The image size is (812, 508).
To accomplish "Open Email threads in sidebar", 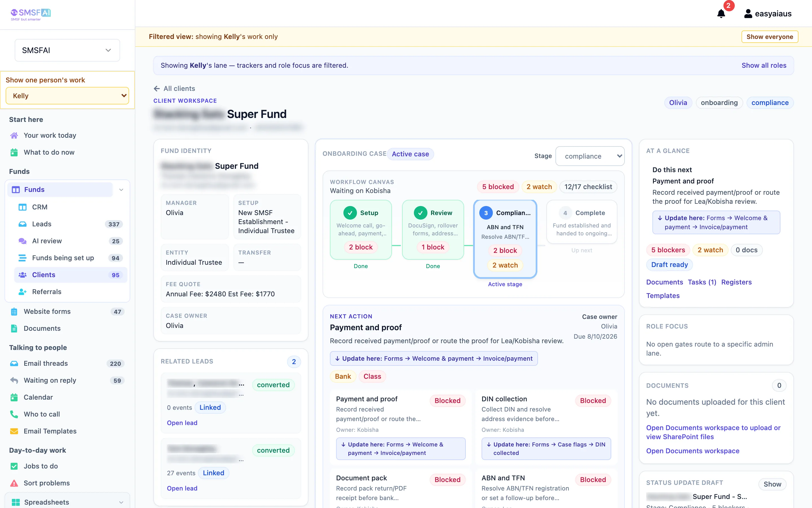I will (67, 364).
